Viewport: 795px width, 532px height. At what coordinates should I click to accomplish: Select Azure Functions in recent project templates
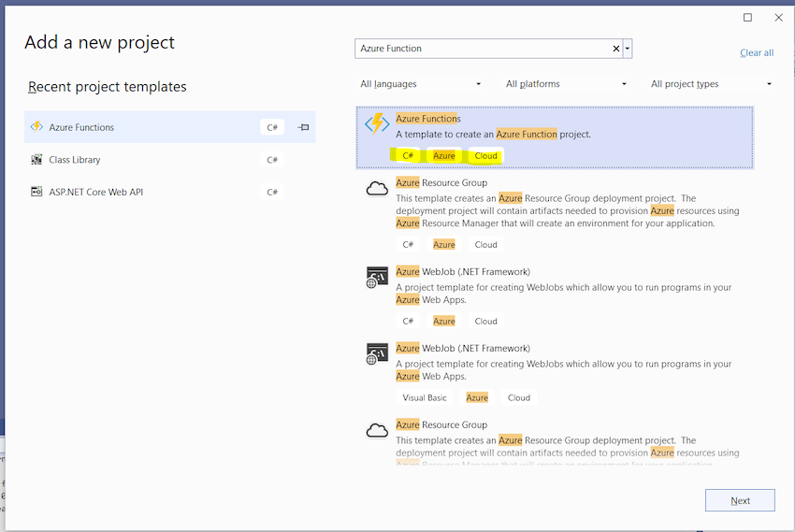tap(170, 127)
